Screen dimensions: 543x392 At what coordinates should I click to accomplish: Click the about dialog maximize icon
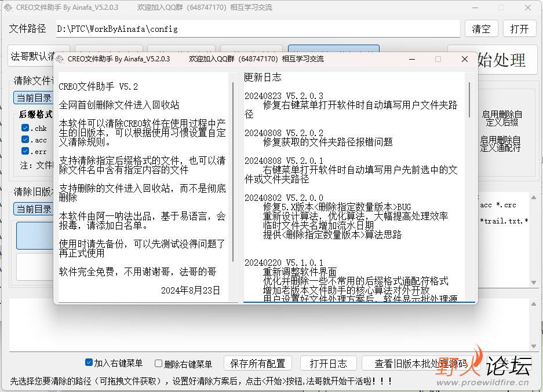(438, 59)
